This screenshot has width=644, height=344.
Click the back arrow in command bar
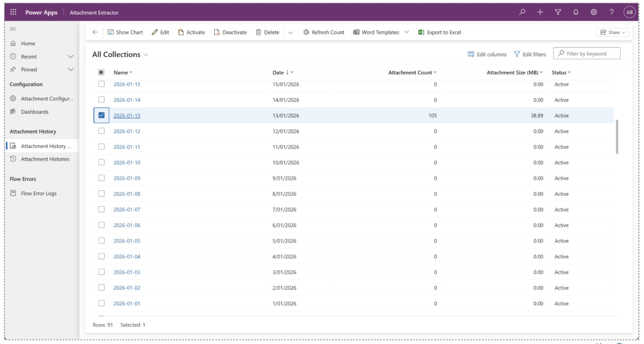[x=95, y=32]
